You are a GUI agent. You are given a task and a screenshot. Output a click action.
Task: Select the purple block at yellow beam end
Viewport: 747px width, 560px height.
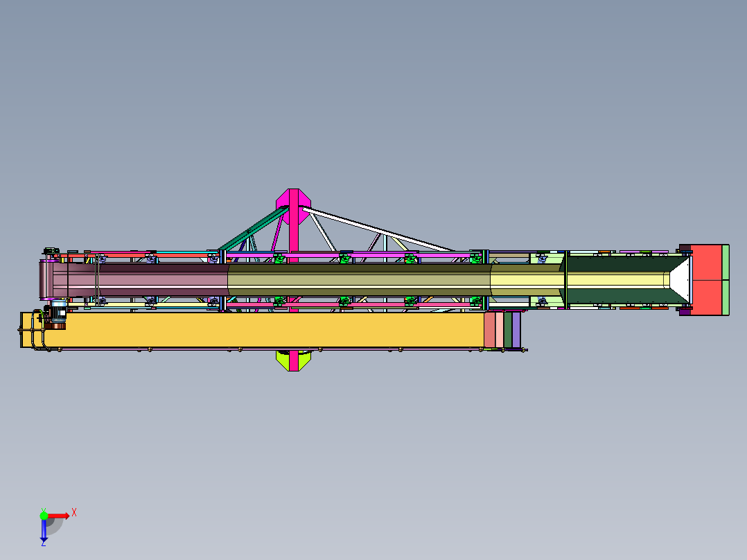tap(516, 330)
